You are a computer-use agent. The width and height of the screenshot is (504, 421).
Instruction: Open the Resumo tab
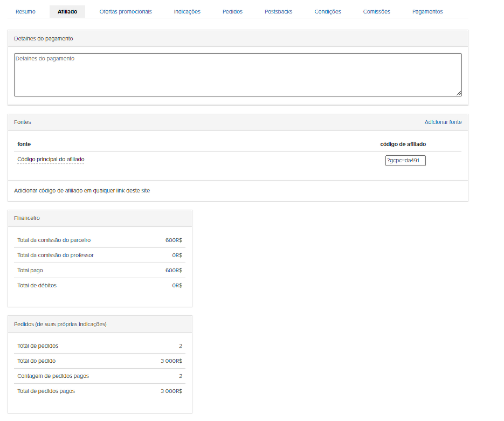click(x=25, y=11)
